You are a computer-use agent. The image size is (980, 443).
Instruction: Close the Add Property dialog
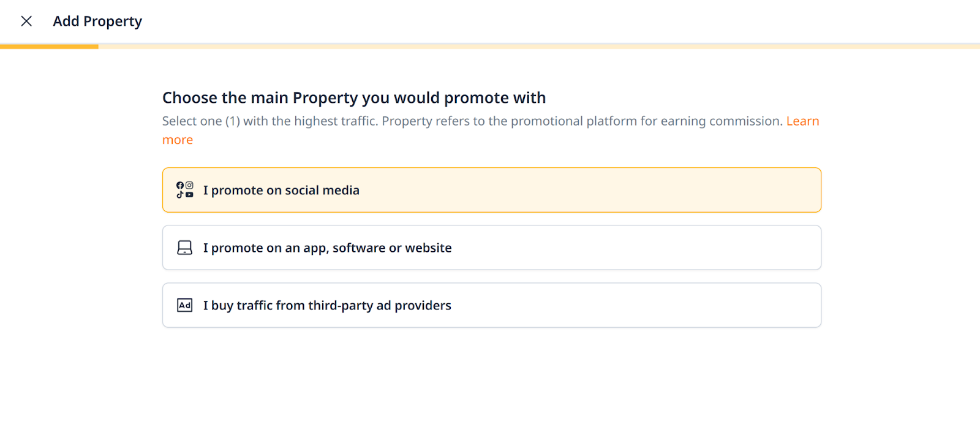tap(26, 21)
